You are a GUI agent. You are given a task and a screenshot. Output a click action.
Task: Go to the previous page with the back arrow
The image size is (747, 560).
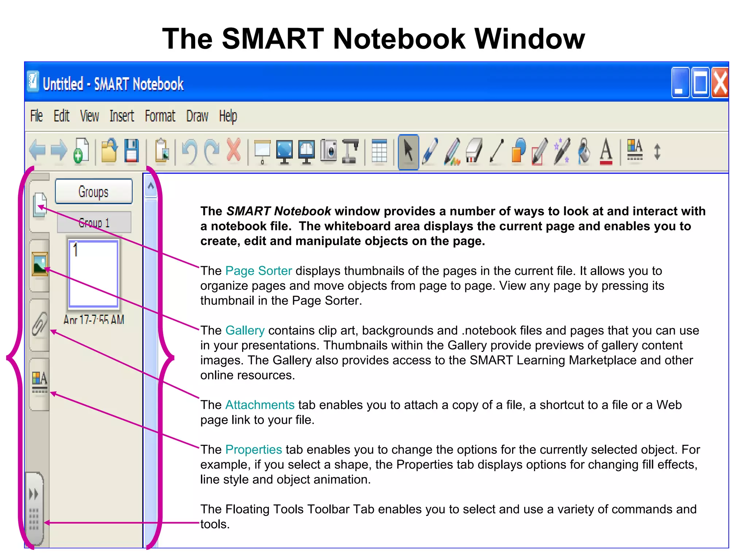click(x=38, y=151)
